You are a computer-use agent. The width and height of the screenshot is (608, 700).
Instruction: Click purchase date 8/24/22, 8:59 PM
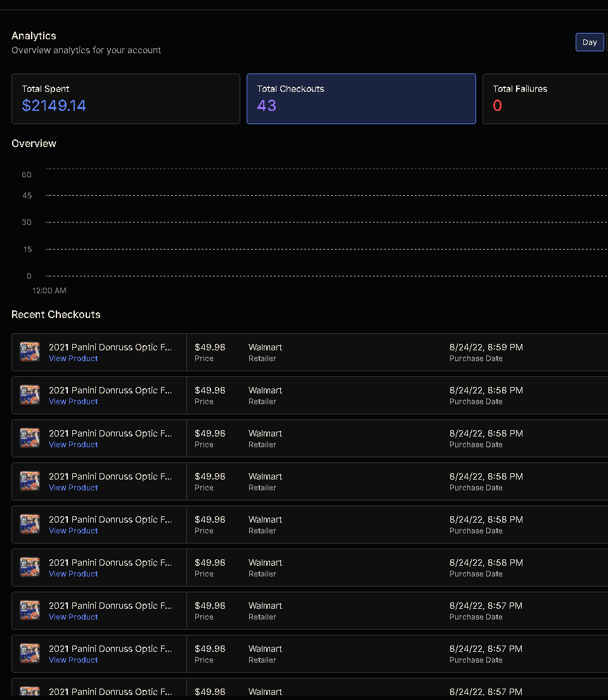point(486,347)
